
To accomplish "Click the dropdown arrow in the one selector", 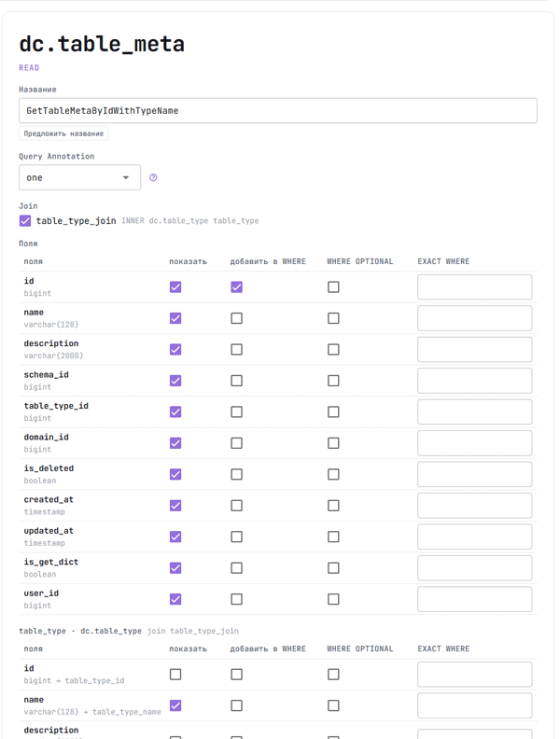I will click(x=126, y=177).
